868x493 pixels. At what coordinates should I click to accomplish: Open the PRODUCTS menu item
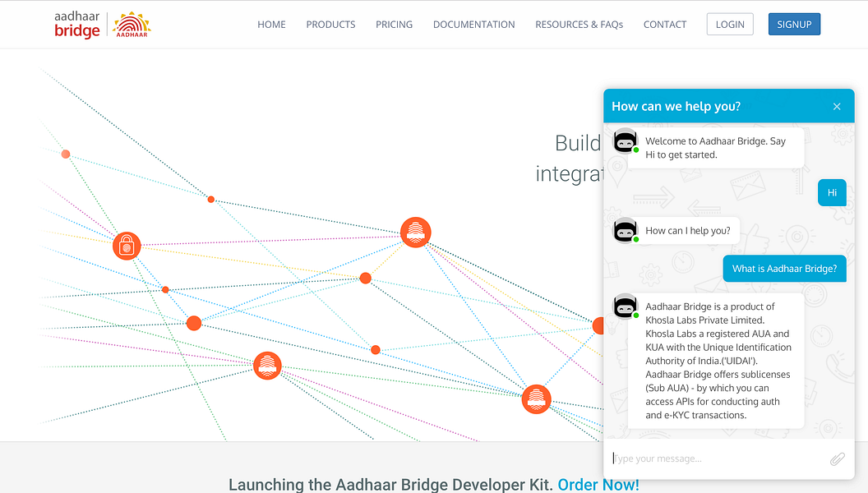(330, 25)
